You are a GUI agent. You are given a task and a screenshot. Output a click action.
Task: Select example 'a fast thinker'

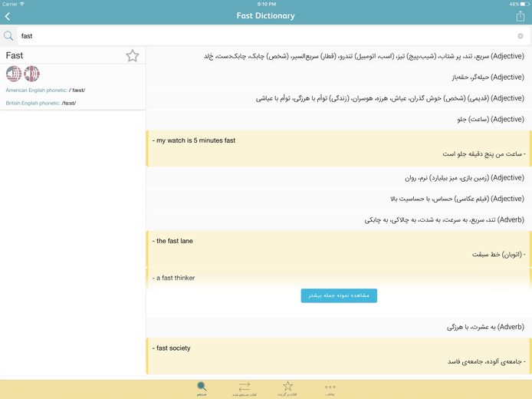pos(339,278)
